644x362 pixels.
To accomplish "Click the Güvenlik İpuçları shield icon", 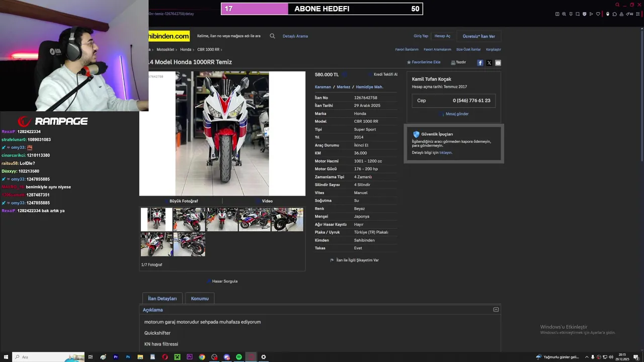I will tap(416, 134).
